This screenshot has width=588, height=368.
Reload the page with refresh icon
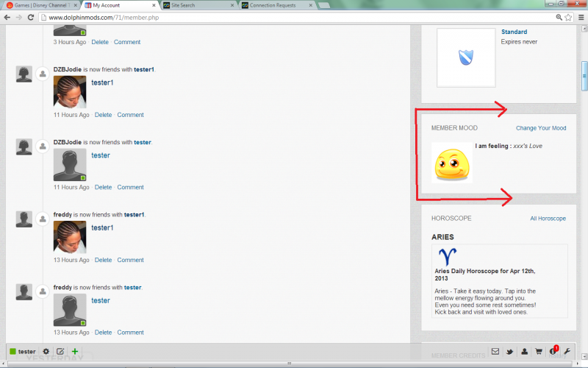click(31, 17)
